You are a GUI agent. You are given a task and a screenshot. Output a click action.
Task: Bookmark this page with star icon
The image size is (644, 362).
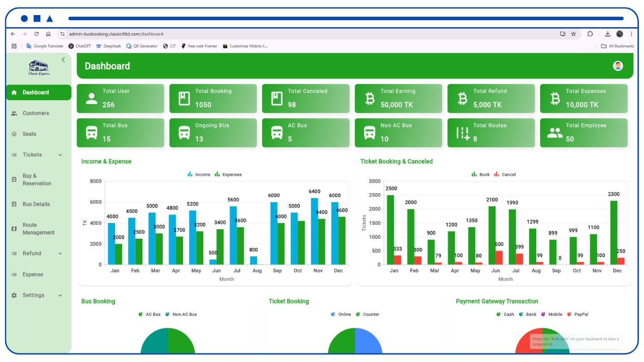pos(574,34)
